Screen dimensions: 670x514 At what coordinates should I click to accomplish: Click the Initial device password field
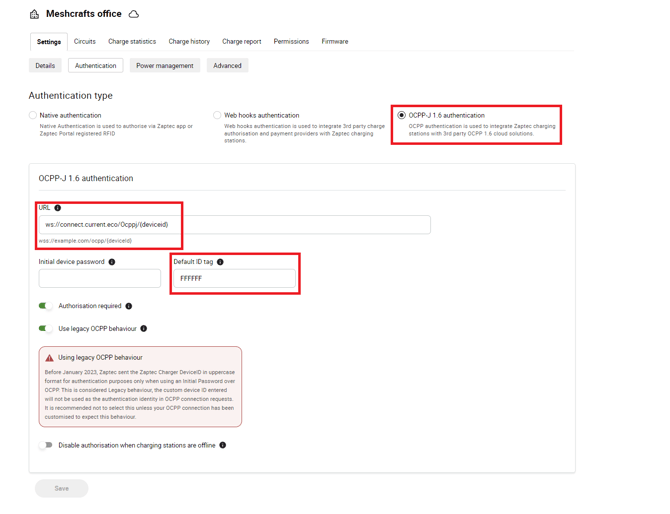pyautogui.click(x=100, y=278)
